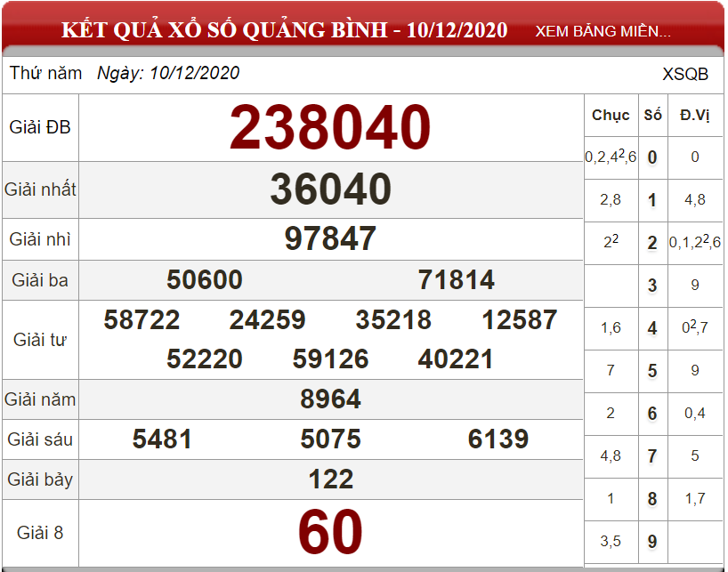Click Đ.Vị cell showing 0,4
Screen dimensions: 728x572
(695, 413)
